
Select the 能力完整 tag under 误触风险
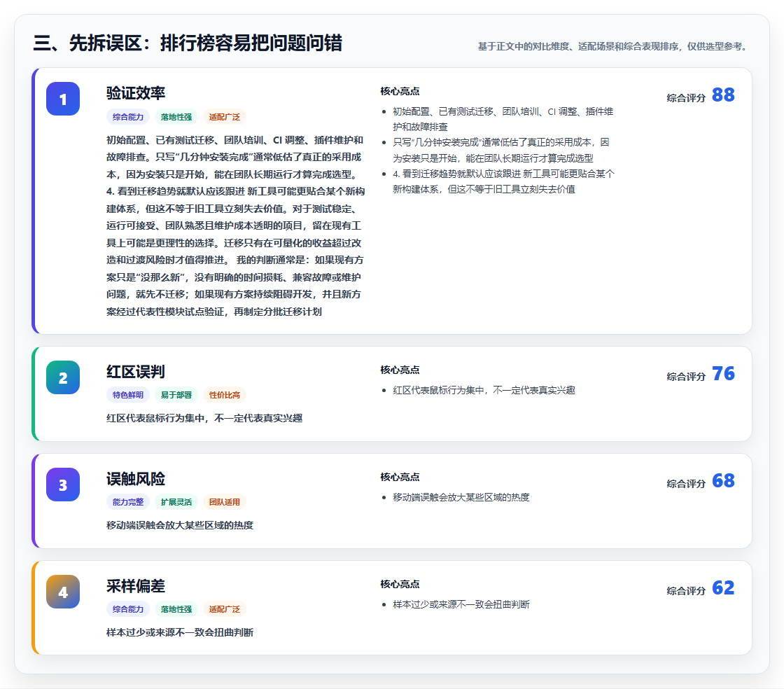[x=128, y=502]
